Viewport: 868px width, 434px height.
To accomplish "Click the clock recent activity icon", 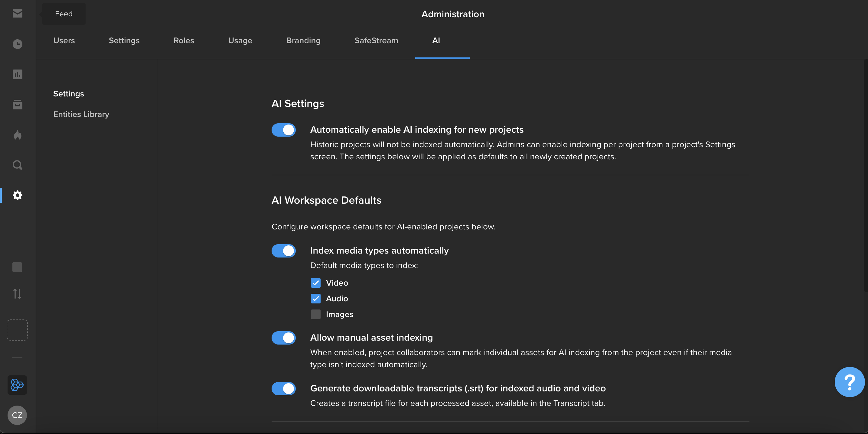I will 17,44.
